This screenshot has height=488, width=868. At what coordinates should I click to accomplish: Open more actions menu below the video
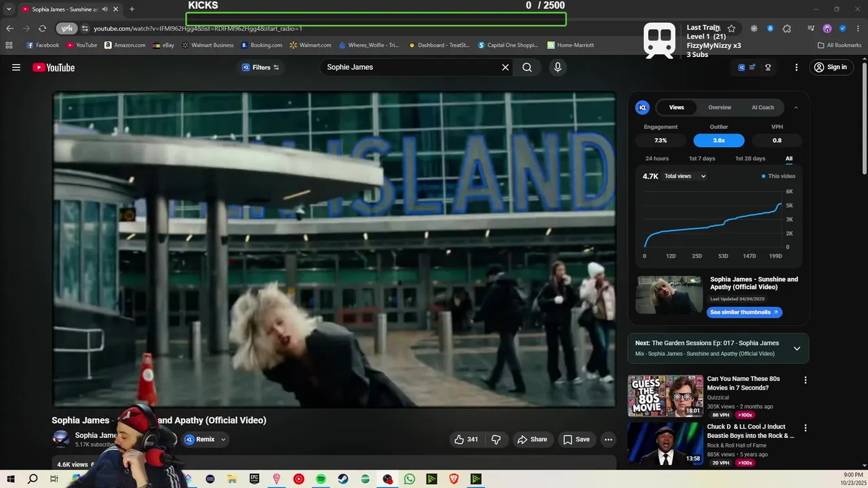pos(608,439)
